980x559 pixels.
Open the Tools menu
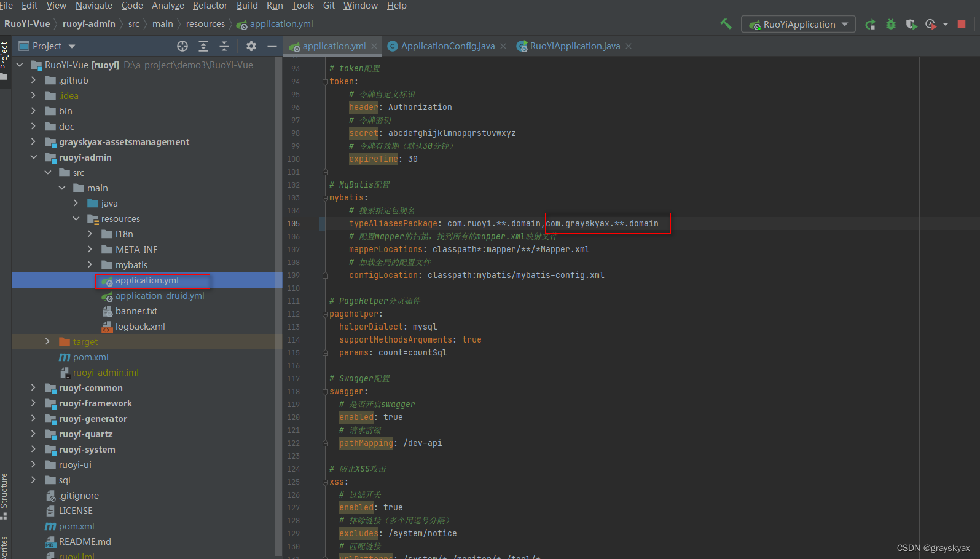(x=302, y=6)
